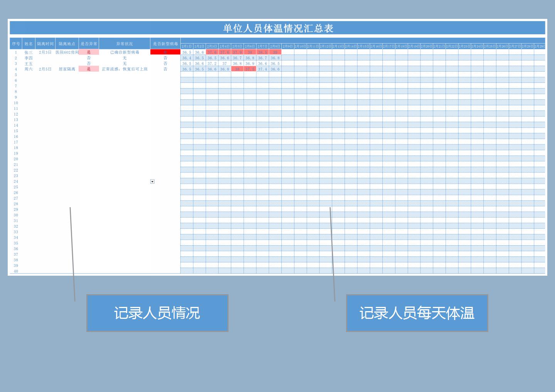Click the 是否异常 column header

point(89,44)
